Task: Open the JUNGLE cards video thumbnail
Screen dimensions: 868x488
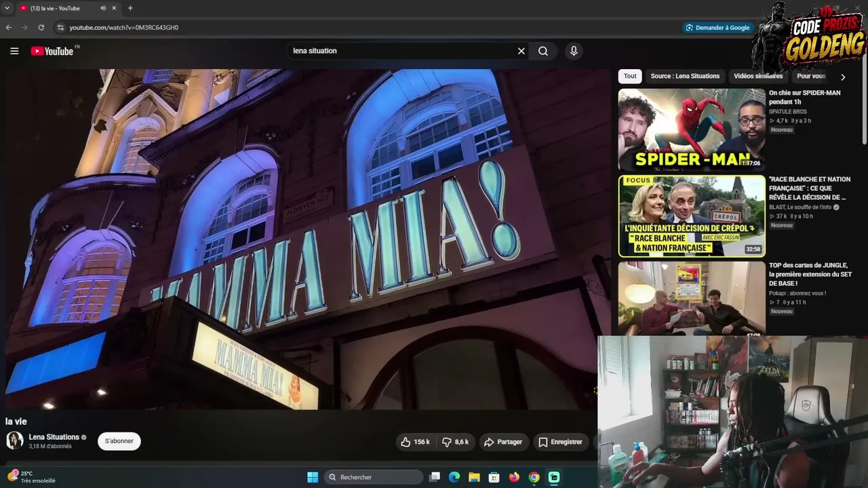Action: (x=692, y=299)
